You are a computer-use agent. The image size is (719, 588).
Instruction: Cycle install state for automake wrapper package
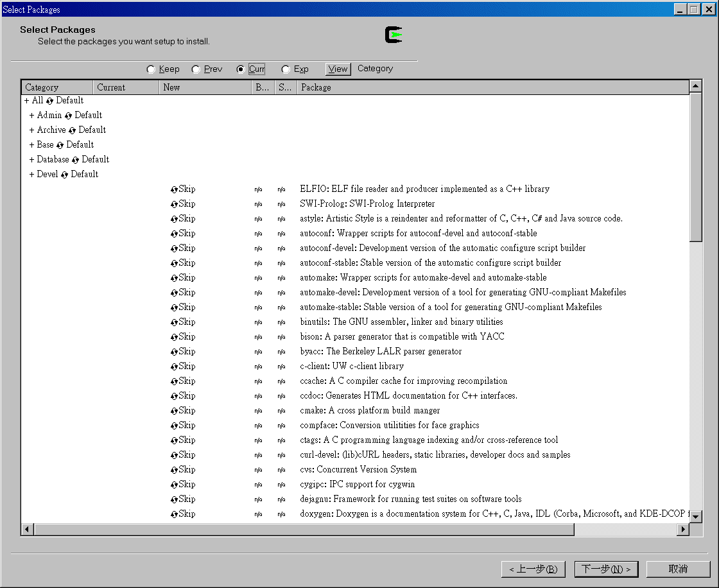[174, 278]
